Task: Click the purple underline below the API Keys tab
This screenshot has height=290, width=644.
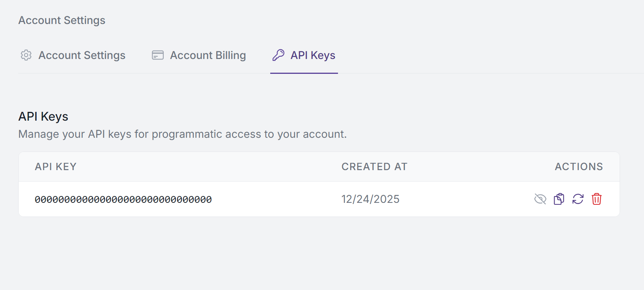Action: pyautogui.click(x=304, y=73)
